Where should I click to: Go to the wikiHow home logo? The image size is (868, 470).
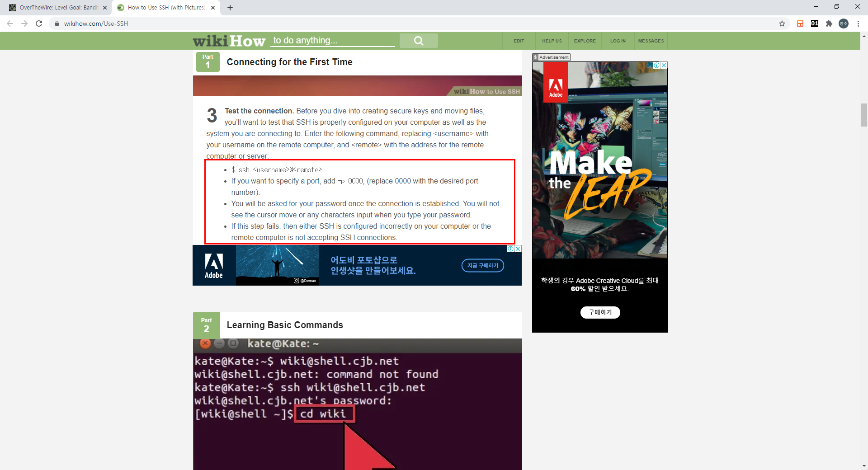pyautogui.click(x=229, y=41)
